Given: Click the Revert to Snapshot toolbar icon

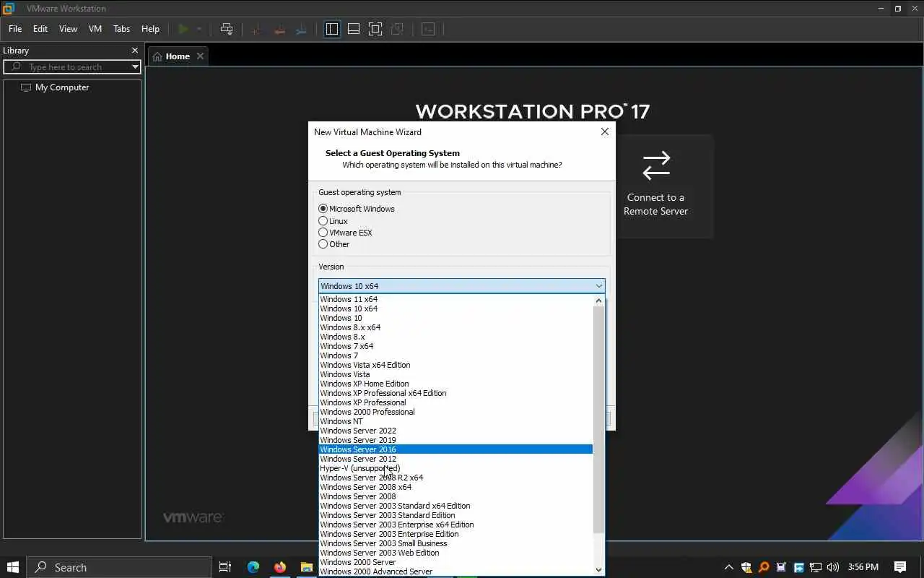Looking at the screenshot, I should pyautogui.click(x=279, y=29).
